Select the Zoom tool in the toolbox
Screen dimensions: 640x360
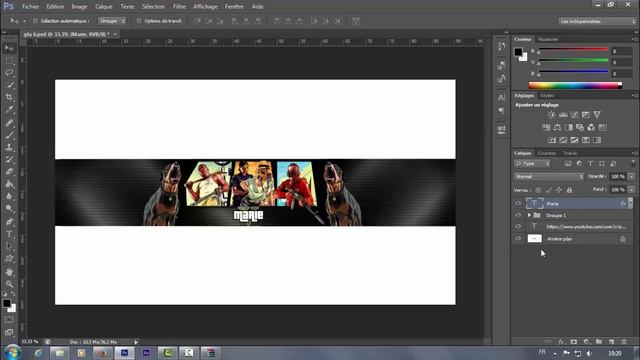(9, 284)
